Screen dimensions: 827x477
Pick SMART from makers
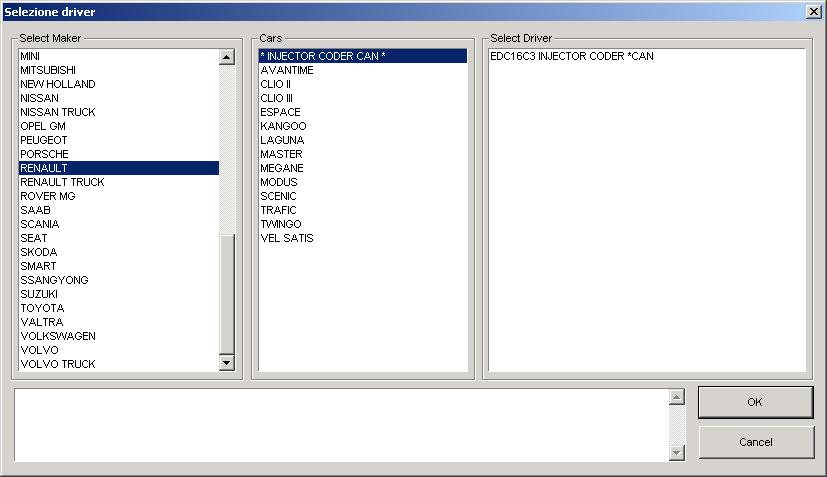tap(119, 266)
